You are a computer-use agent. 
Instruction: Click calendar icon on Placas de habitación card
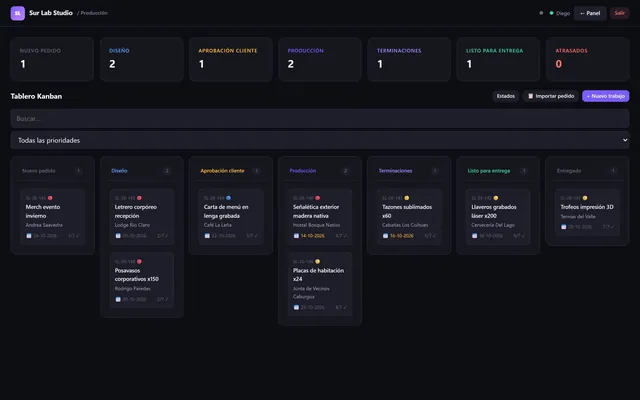296,307
